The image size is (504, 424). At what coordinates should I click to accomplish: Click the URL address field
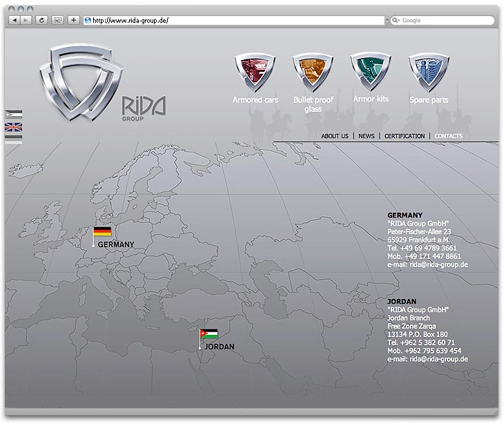234,21
